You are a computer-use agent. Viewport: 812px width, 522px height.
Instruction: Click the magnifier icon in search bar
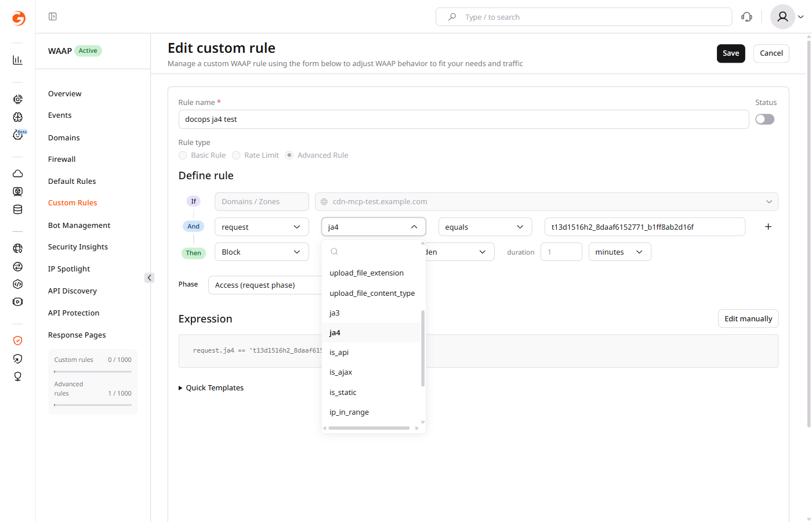452,17
